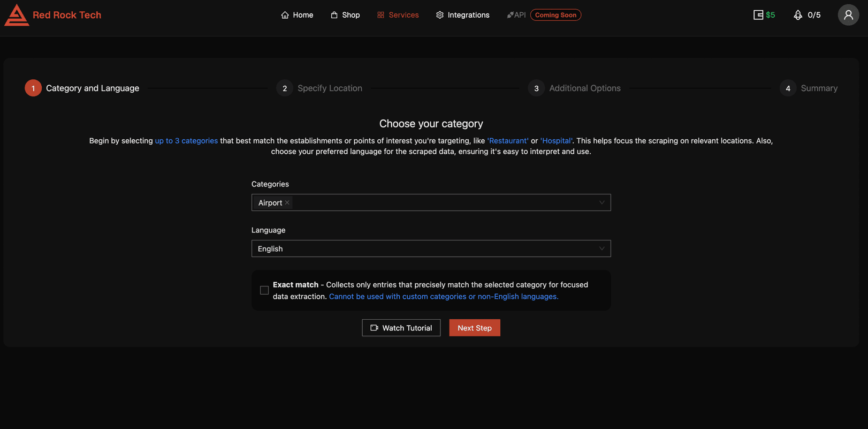Viewport: 868px width, 429px height.
Task: Click the Watch Tutorial button
Action: tap(401, 328)
